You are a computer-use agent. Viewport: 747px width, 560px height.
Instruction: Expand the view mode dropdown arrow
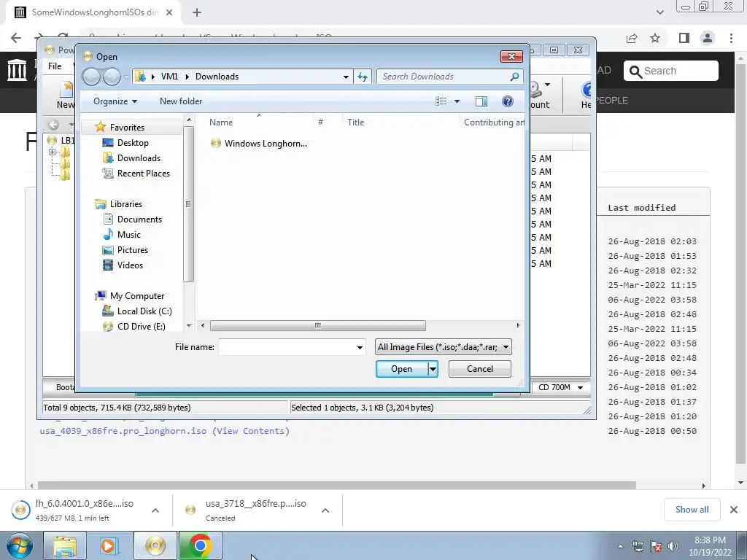457,101
